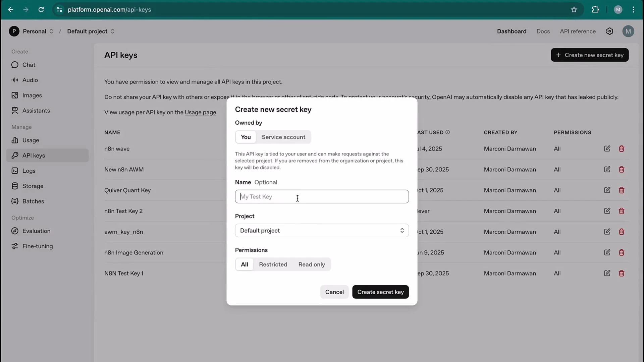Delete the Quiver Quant Key
Screen dimensions: 644x362
point(622,190)
